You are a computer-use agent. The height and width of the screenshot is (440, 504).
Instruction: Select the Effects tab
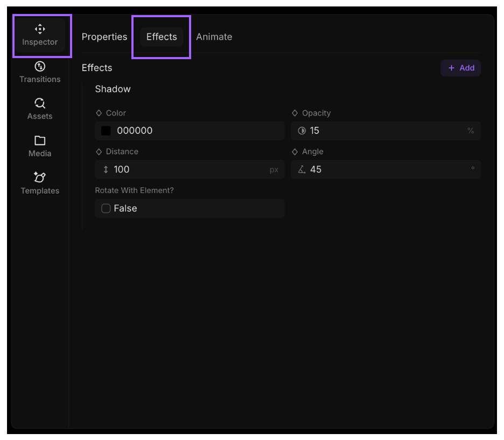tap(161, 37)
